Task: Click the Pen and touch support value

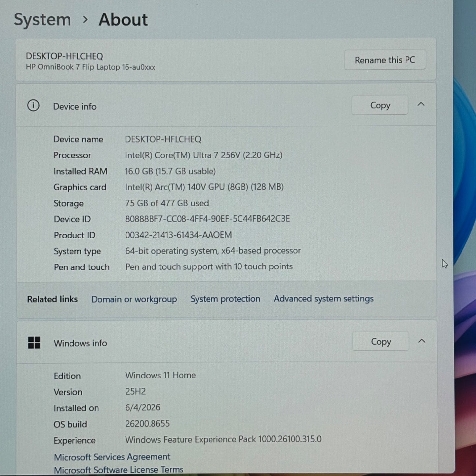Action: 209,267
